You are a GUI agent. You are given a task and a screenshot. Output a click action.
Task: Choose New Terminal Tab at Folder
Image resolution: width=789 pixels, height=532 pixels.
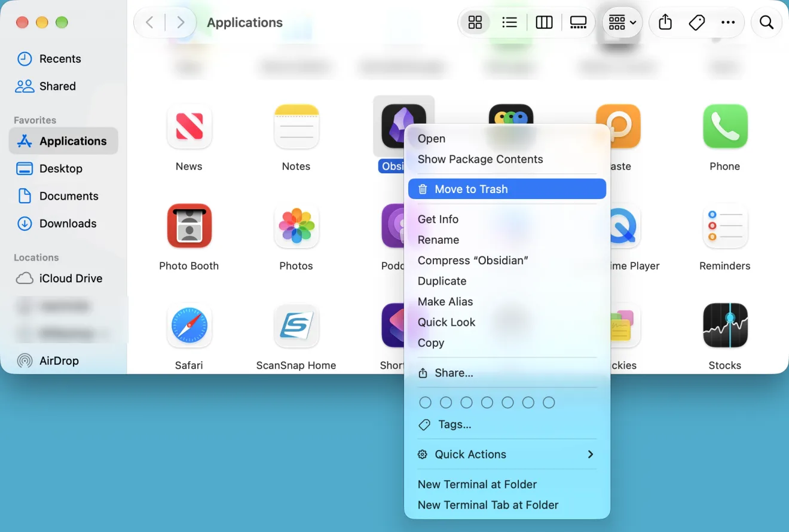point(507,505)
